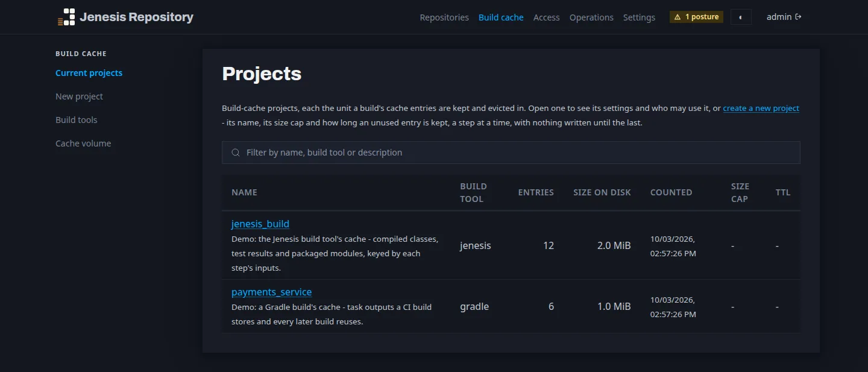Screen dimensions: 868x372
Task: Open the jenesis_build project
Action: click(260, 224)
